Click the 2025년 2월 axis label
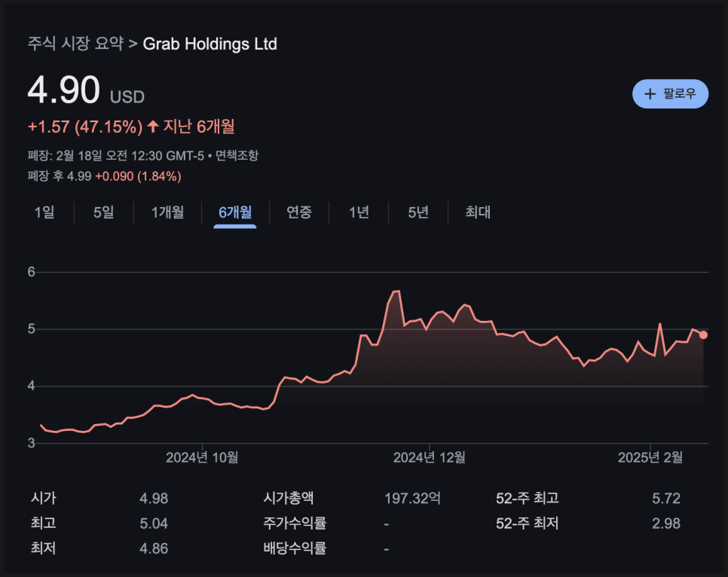The image size is (728, 577). click(650, 458)
